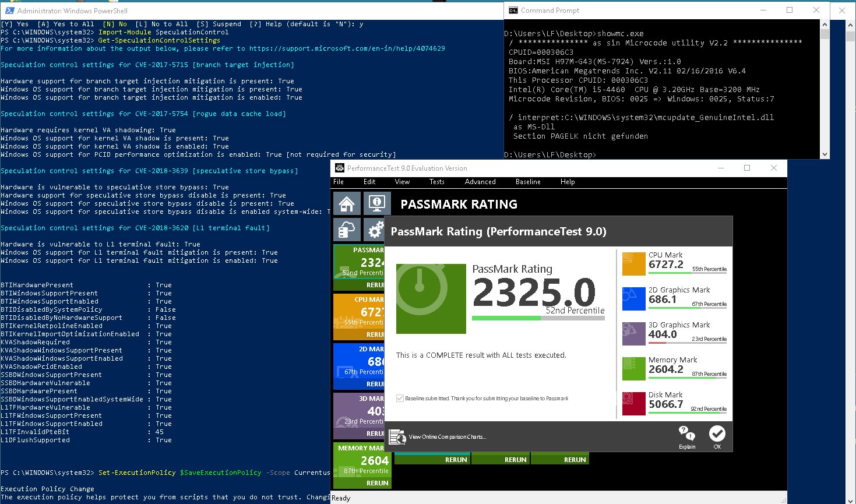This screenshot has width=856, height=504.
Task: Rerun the 3D Mark tile
Action: [x=375, y=433]
